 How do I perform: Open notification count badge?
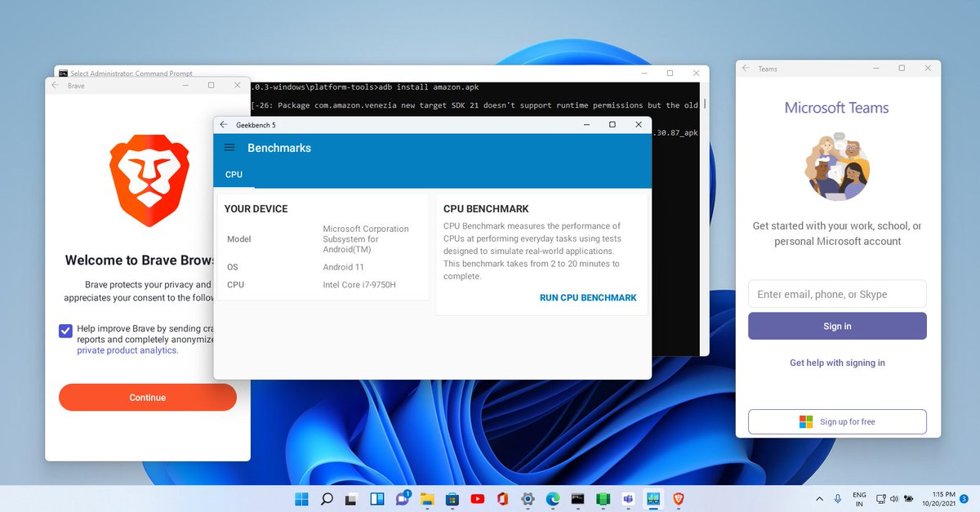tap(964, 499)
